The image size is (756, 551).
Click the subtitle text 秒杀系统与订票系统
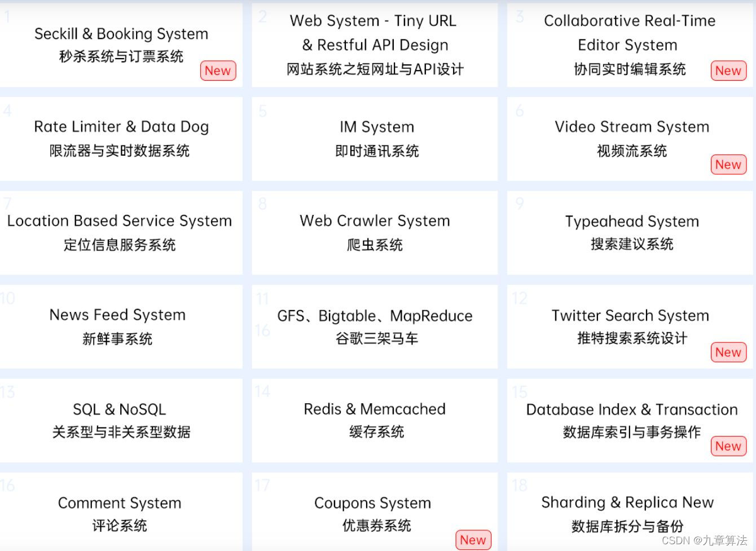point(121,56)
